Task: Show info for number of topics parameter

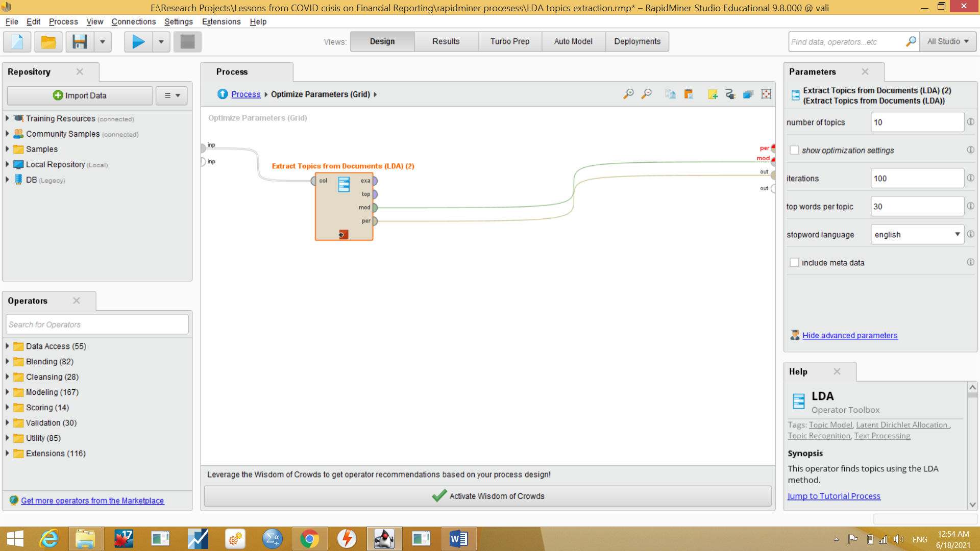Action: (x=970, y=122)
